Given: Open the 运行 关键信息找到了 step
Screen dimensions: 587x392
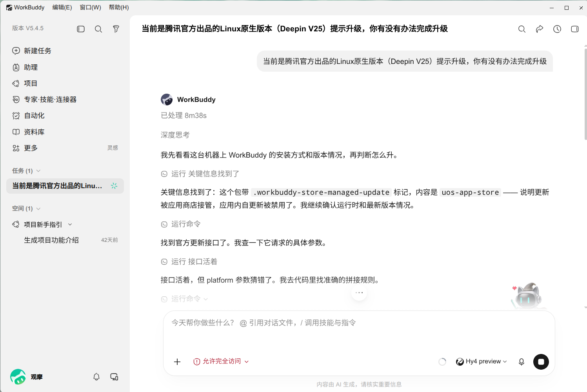Looking at the screenshot, I should click(200, 174).
